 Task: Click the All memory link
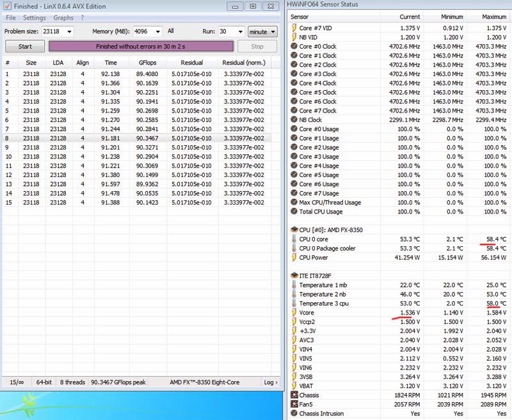[170, 31]
